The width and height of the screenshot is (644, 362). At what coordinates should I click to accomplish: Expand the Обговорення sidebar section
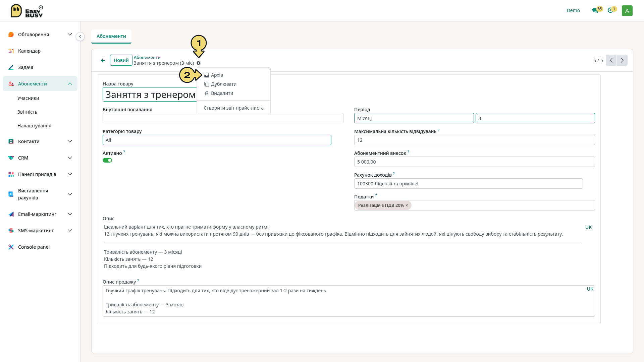(x=40, y=35)
